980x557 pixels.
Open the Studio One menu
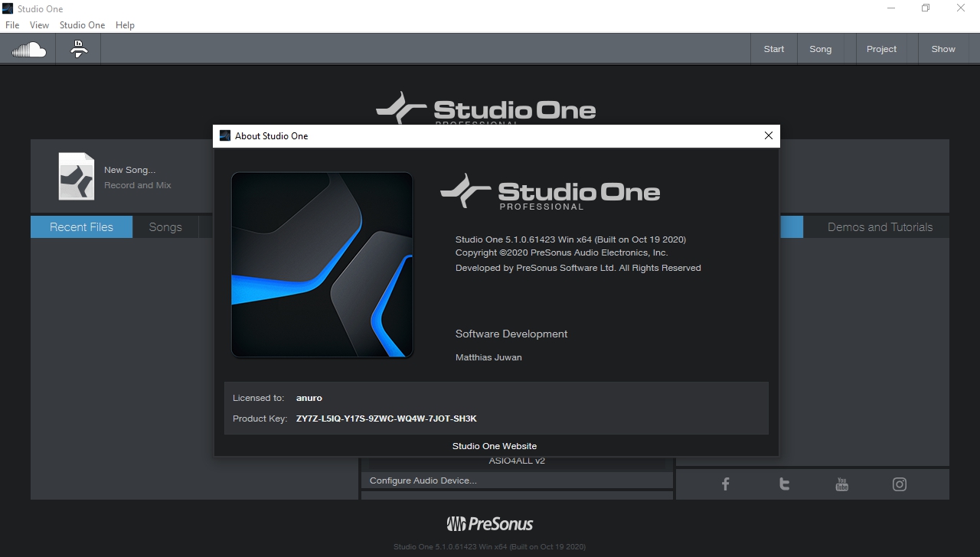pyautogui.click(x=83, y=25)
